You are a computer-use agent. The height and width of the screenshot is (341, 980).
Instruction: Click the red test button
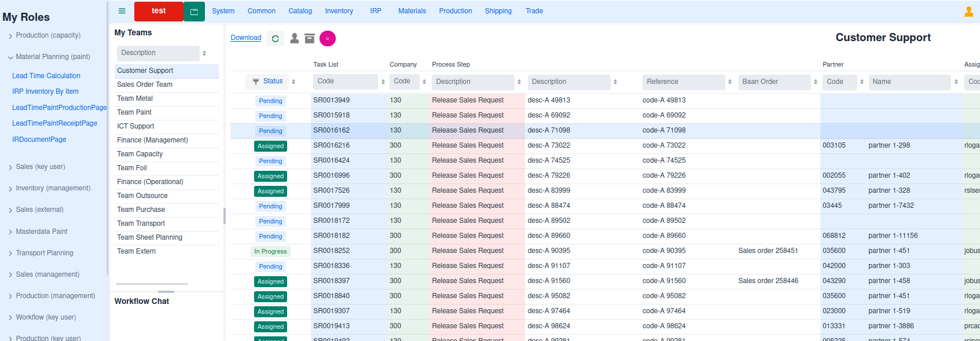click(159, 12)
